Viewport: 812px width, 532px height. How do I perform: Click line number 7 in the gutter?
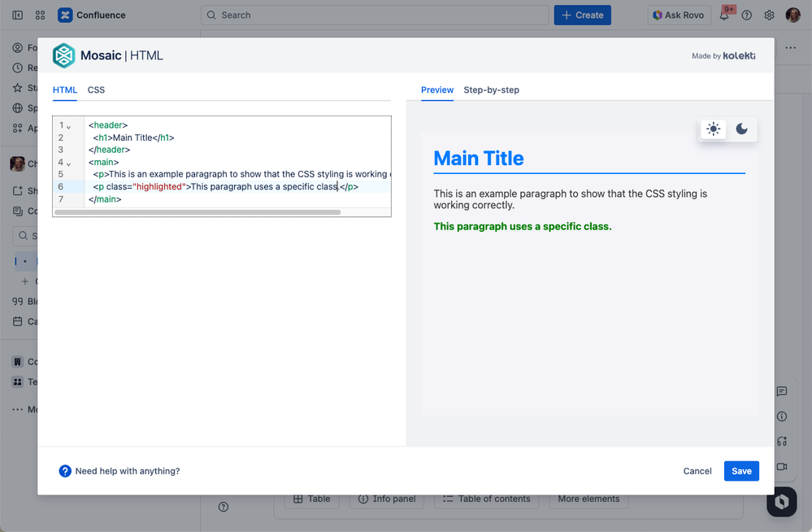coord(61,199)
